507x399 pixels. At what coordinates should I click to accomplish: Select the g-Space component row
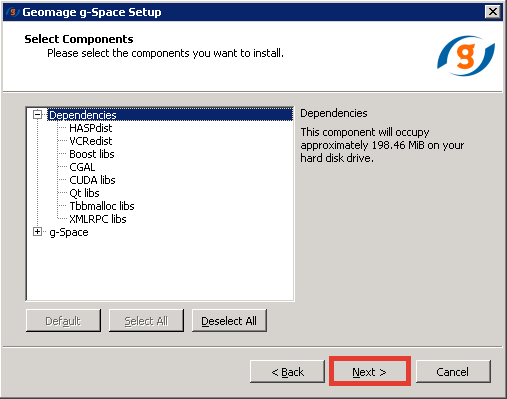point(69,232)
